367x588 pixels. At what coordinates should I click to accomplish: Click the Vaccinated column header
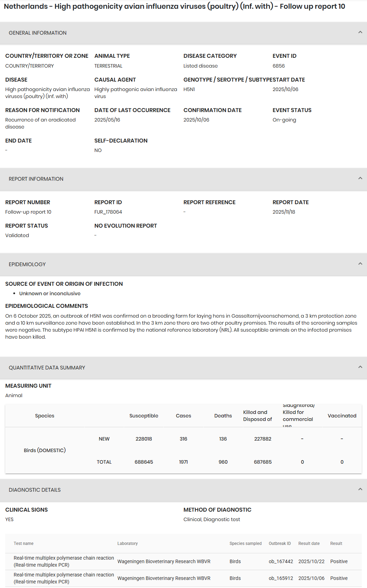coord(342,416)
